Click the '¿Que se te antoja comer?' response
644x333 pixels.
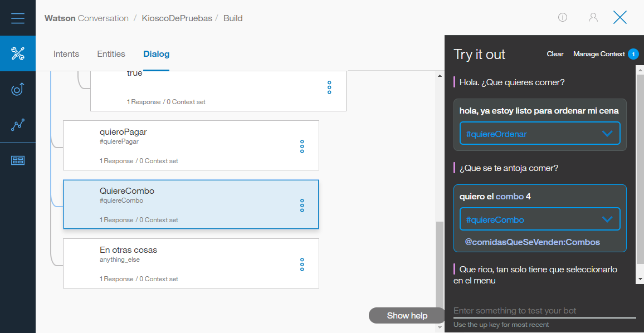pyautogui.click(x=509, y=168)
